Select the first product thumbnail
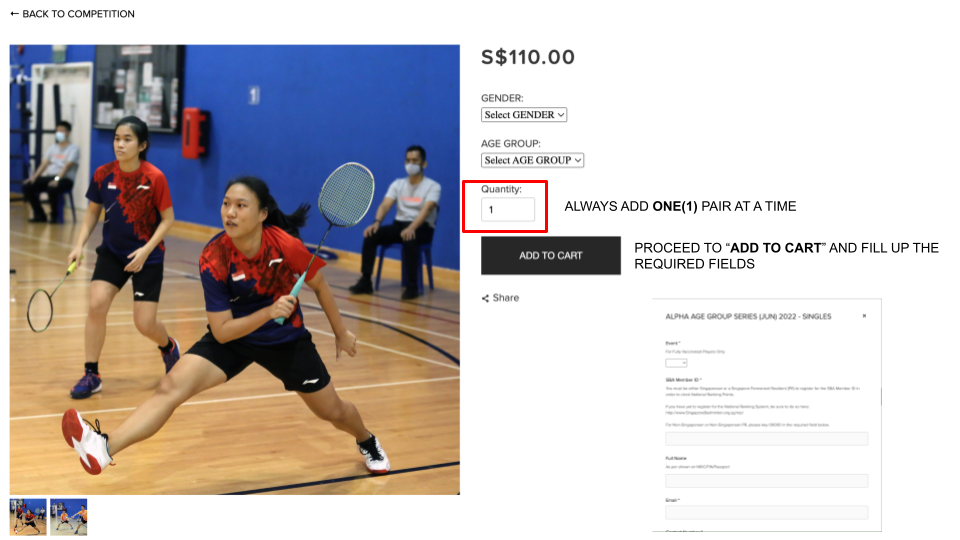 (28, 517)
